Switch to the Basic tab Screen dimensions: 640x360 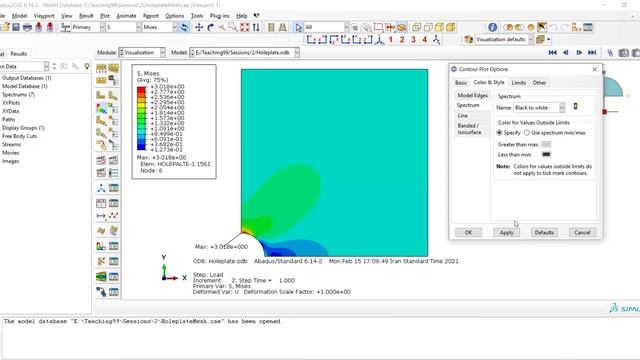(x=461, y=82)
